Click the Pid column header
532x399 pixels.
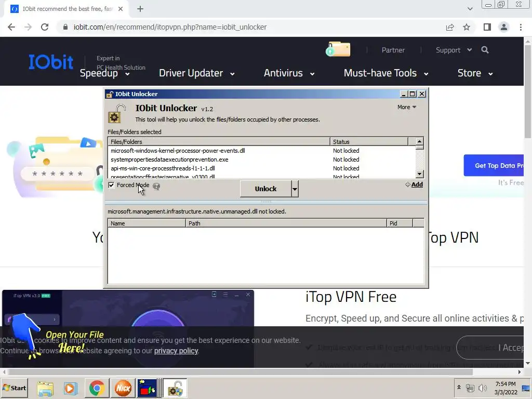[400, 223]
